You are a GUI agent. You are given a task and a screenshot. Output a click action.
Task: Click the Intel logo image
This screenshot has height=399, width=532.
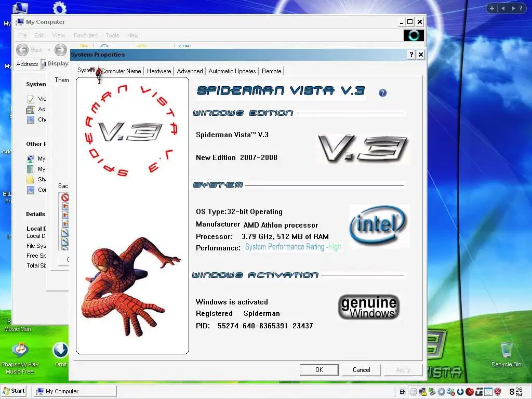(x=379, y=225)
